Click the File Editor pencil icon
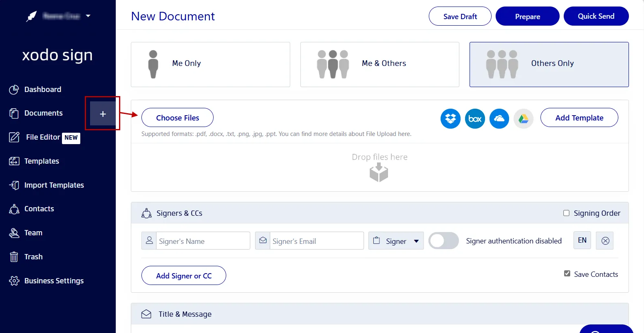This screenshot has height=333, width=644. coord(14,137)
